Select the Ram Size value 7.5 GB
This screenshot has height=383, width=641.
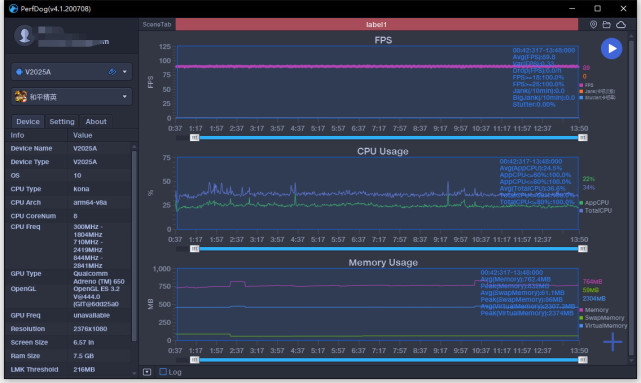(x=83, y=356)
